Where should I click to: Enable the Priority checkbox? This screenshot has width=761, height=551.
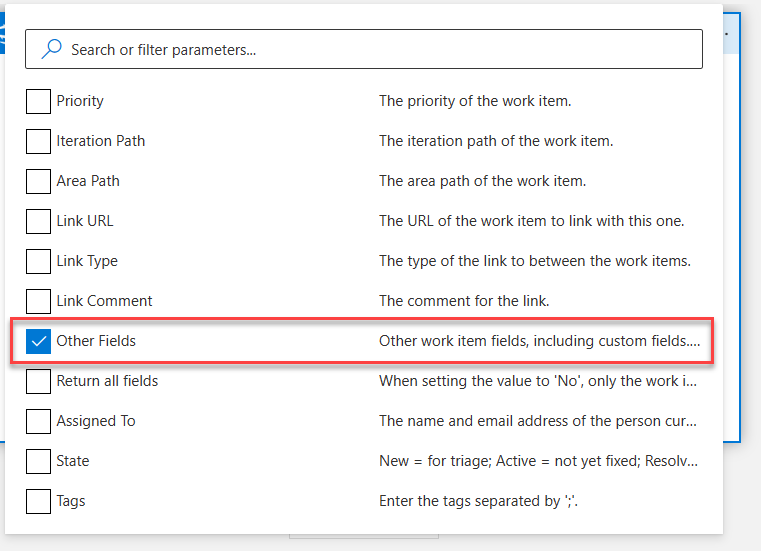pyautogui.click(x=38, y=101)
